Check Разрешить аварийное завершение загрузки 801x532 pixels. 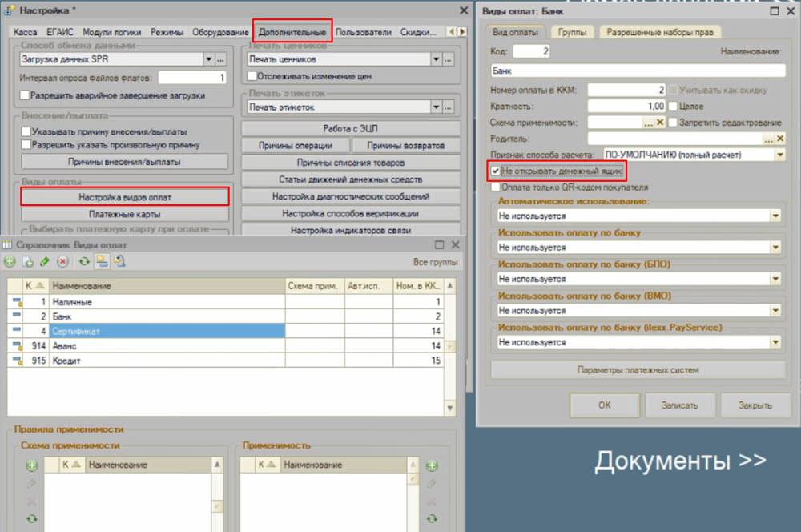(x=26, y=95)
